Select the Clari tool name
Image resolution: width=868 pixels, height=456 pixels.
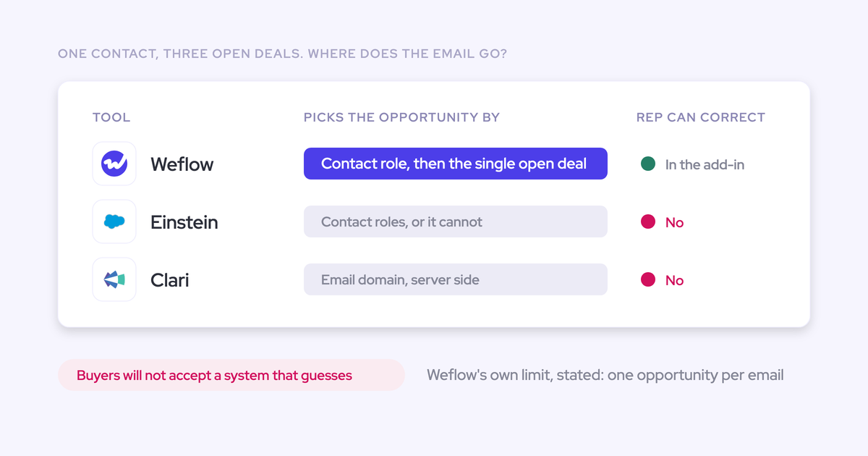click(x=170, y=280)
